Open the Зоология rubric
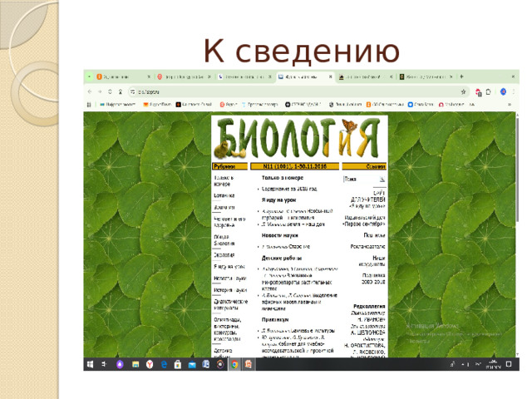The width and height of the screenshot is (532, 399). (x=224, y=207)
